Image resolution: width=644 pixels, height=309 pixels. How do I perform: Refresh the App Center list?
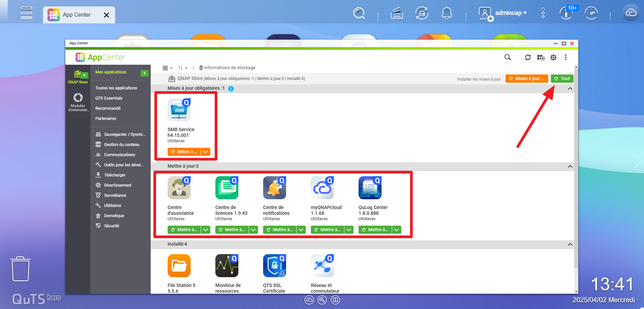528,57
